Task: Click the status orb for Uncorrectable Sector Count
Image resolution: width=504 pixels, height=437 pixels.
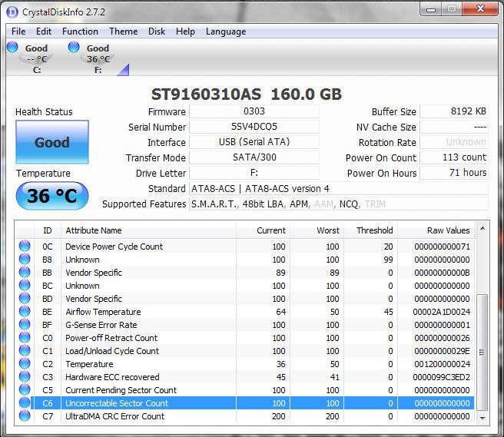Action: 25,402
